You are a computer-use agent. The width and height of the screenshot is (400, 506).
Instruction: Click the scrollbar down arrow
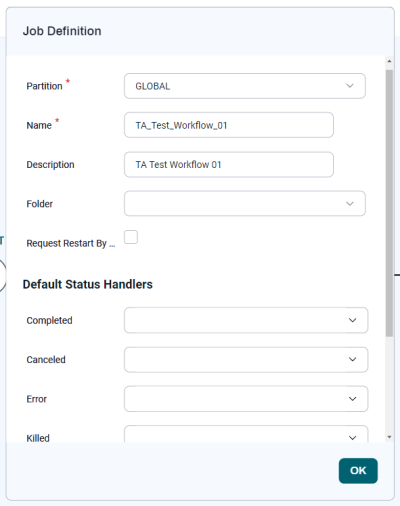389,437
